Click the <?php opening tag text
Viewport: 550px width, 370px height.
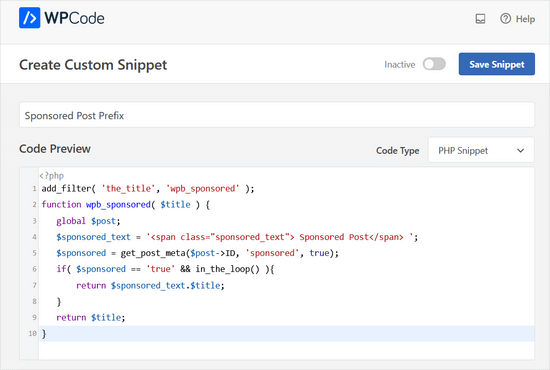[x=52, y=175]
